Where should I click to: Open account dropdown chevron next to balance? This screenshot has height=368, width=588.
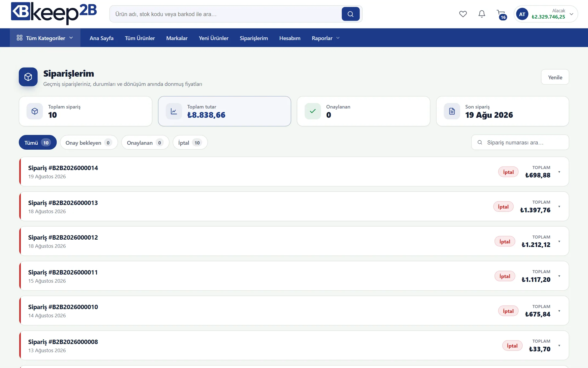(x=571, y=14)
